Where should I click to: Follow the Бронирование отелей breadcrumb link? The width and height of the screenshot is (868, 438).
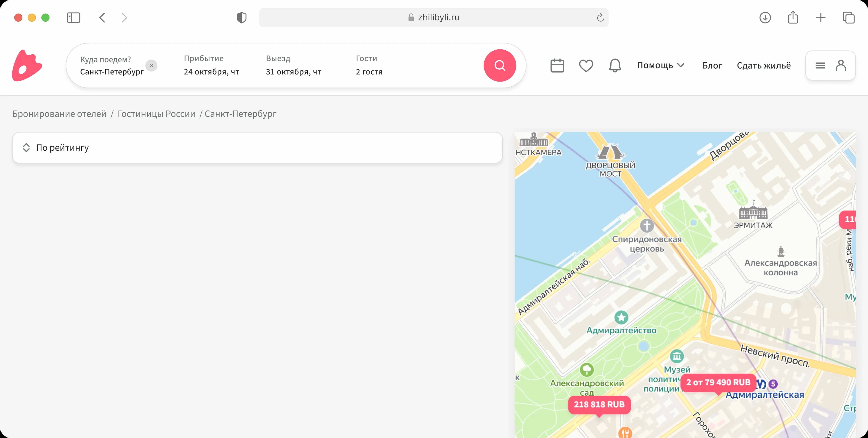coord(59,114)
